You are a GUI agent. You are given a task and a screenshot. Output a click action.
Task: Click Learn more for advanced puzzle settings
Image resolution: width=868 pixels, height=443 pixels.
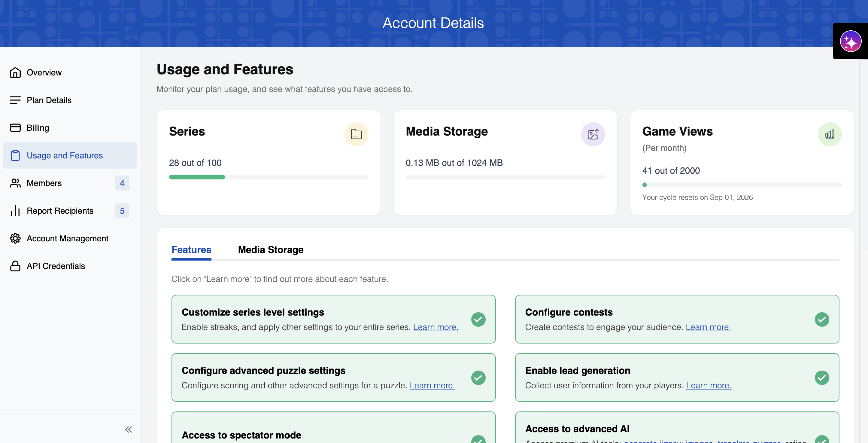[x=432, y=385]
